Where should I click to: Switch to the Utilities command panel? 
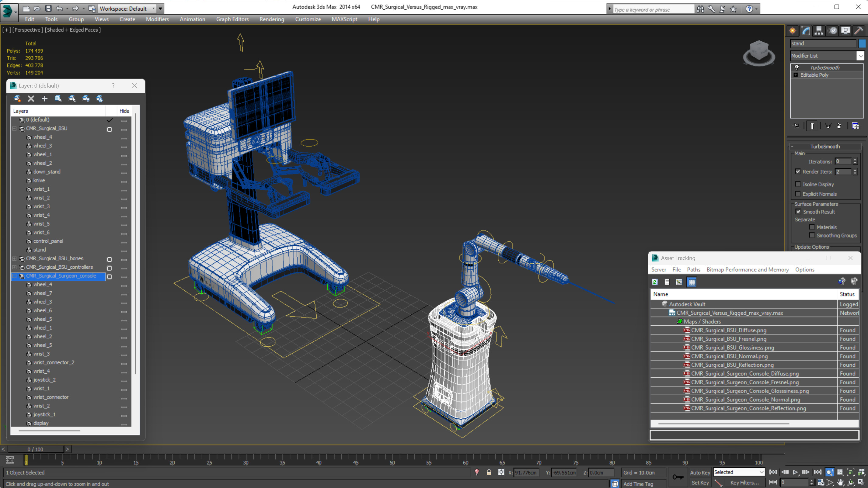tap(859, 31)
